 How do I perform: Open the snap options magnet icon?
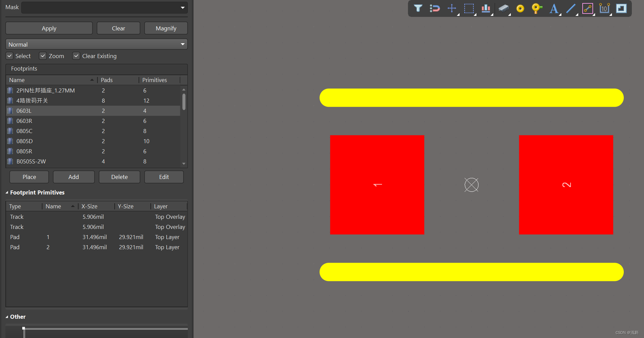(x=435, y=8)
